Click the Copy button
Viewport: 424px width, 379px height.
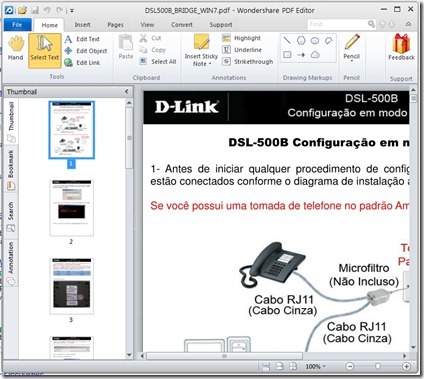click(x=152, y=50)
